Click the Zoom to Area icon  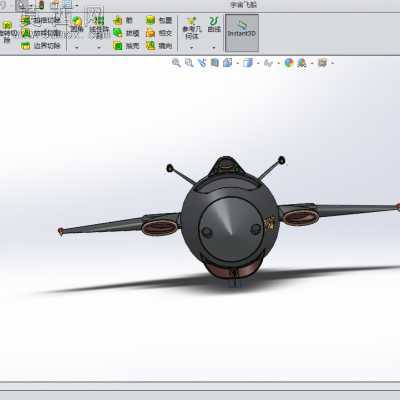(189, 63)
